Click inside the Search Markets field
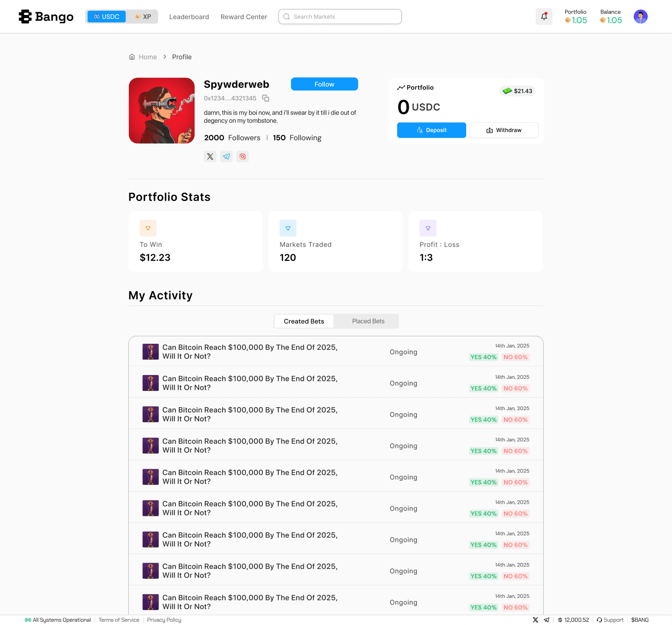The height and width of the screenshot is (625, 672). (340, 16)
